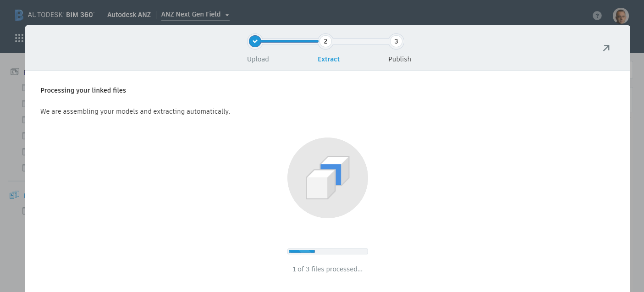
Task: Select the first folder icon under Plans
Action: [25, 87]
